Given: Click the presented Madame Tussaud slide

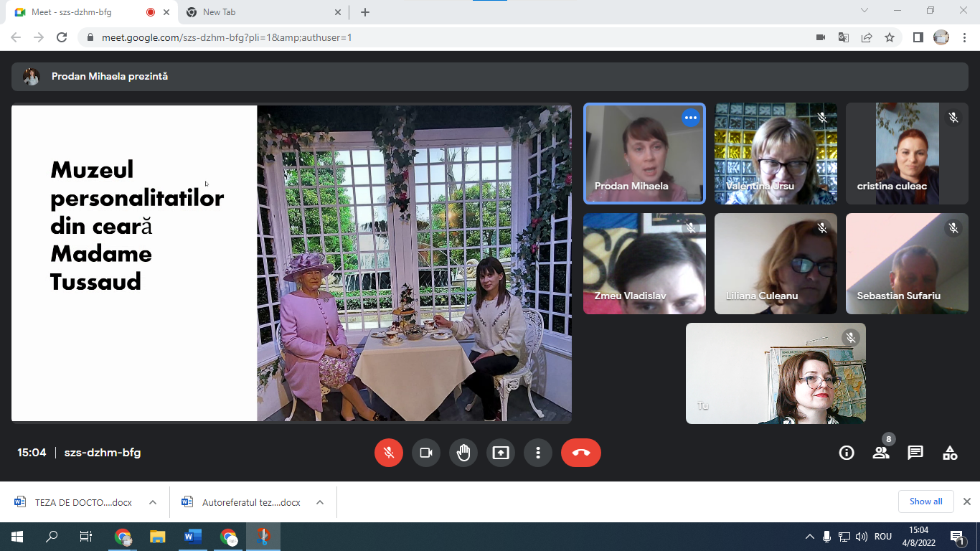Looking at the screenshot, I should click(x=291, y=263).
